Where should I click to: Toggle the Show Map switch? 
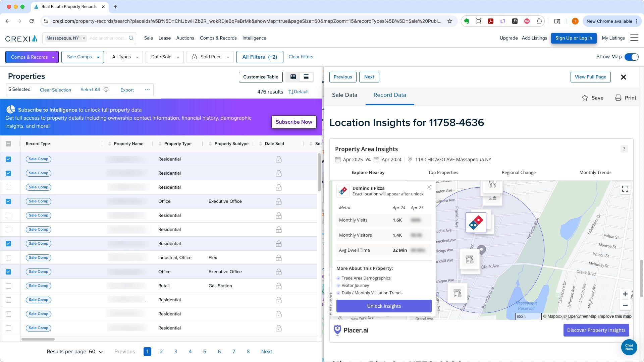point(631,57)
